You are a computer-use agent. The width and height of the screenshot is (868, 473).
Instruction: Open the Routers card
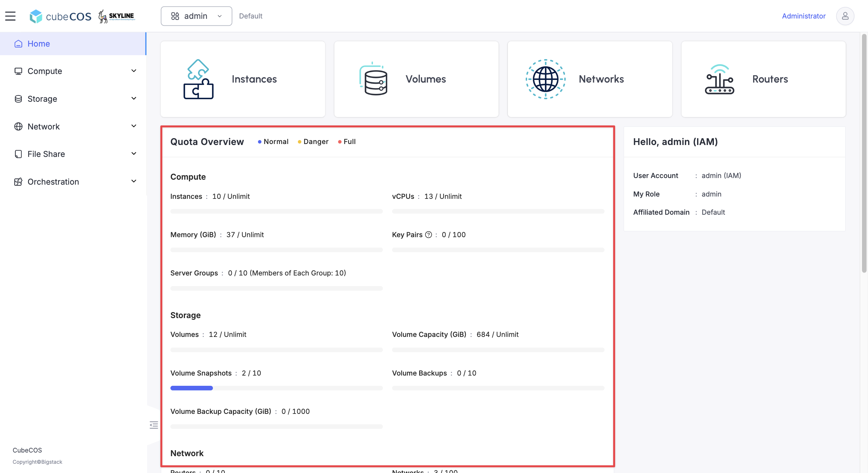tap(764, 79)
